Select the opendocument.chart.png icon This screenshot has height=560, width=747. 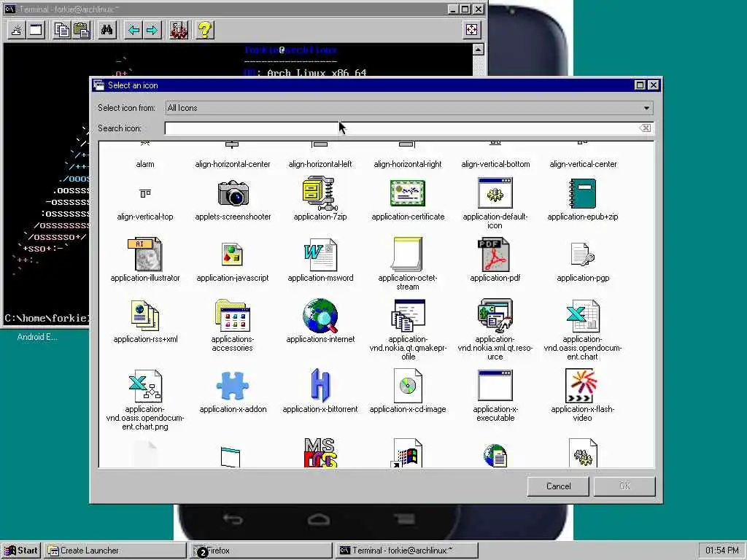[x=145, y=386]
